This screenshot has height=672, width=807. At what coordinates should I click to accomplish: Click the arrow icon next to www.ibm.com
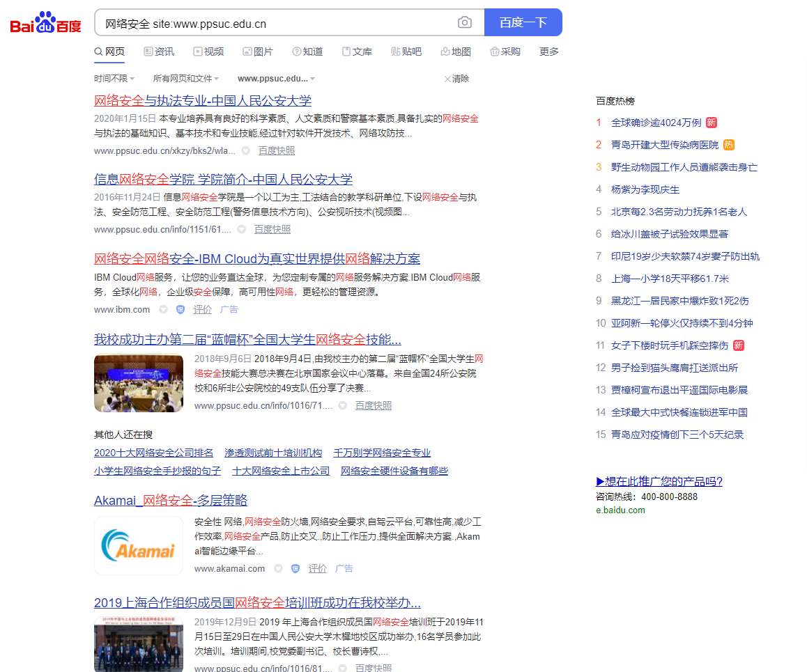pyautogui.click(x=163, y=309)
